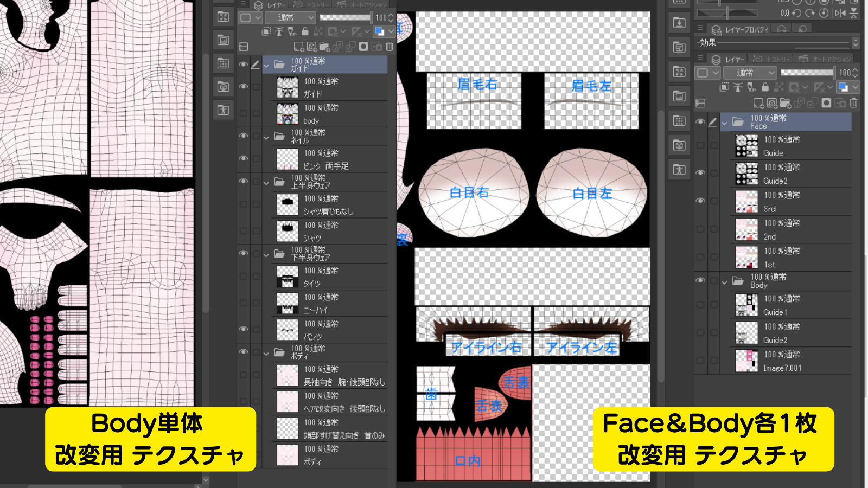Select the Image7.001 layer thumbnail

click(748, 361)
